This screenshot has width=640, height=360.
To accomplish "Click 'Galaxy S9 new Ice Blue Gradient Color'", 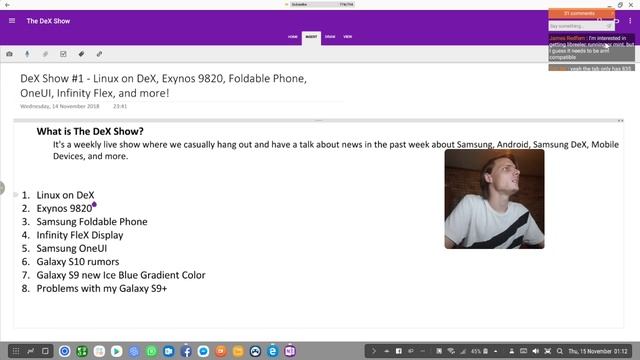I will coord(121,275).
